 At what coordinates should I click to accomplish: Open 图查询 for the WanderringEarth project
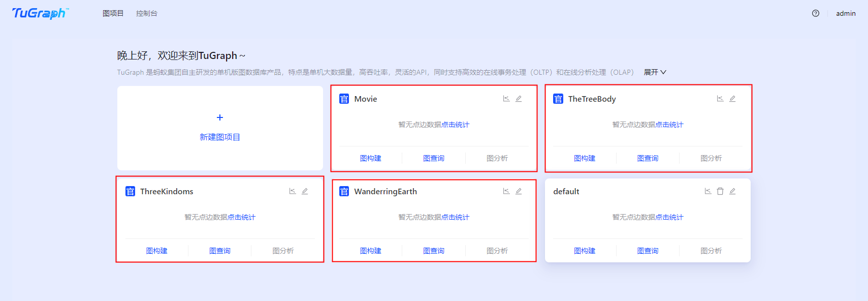click(x=434, y=251)
